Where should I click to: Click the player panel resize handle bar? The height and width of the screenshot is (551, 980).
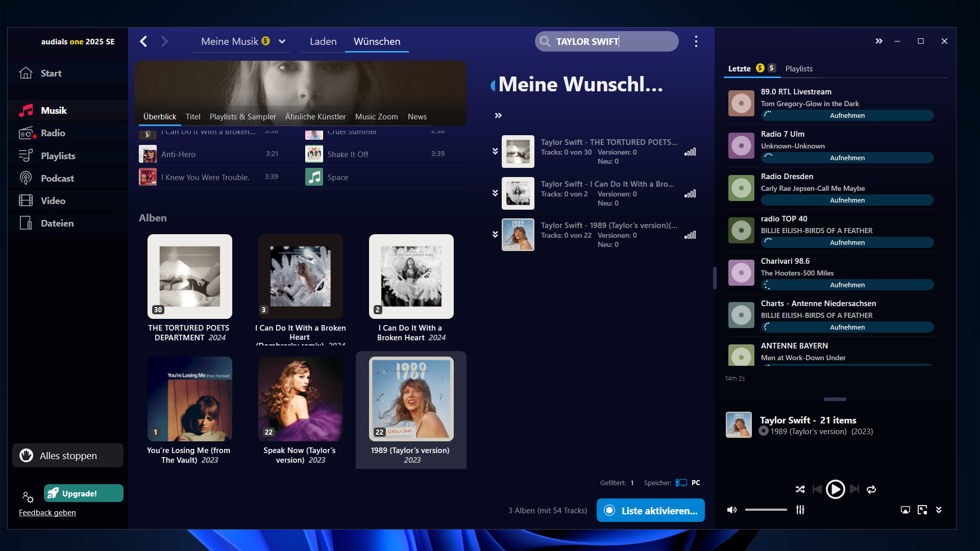coord(835,399)
